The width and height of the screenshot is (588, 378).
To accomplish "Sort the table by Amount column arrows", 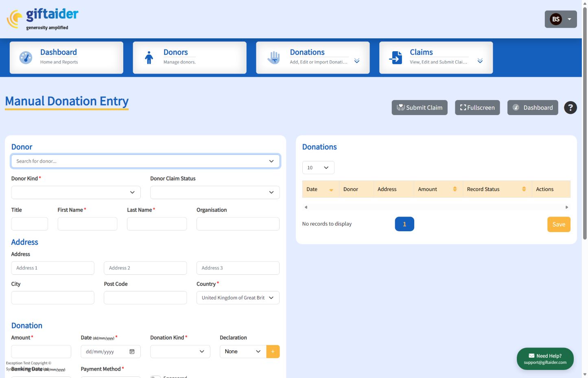I will coord(455,189).
